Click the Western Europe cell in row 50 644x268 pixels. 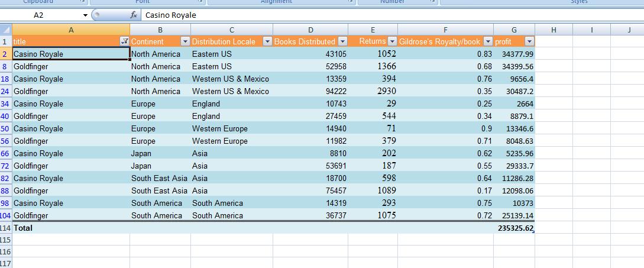232,128
